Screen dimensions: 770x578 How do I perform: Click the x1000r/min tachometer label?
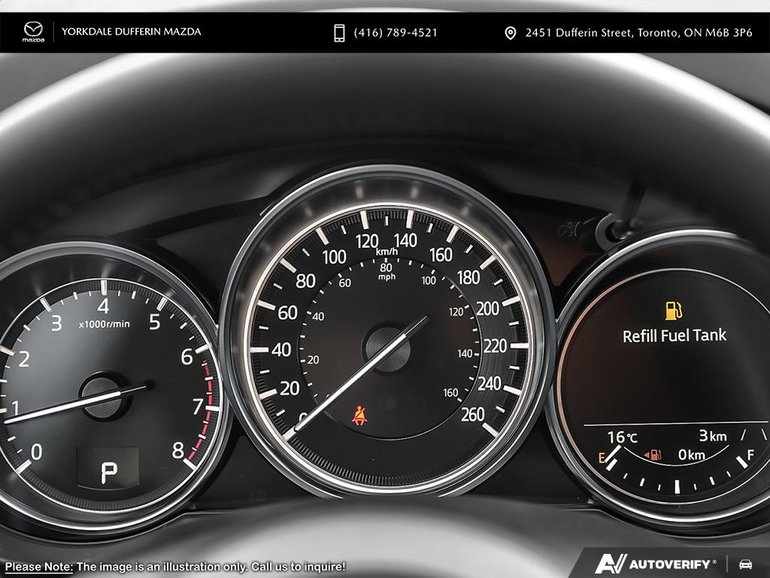(105, 325)
